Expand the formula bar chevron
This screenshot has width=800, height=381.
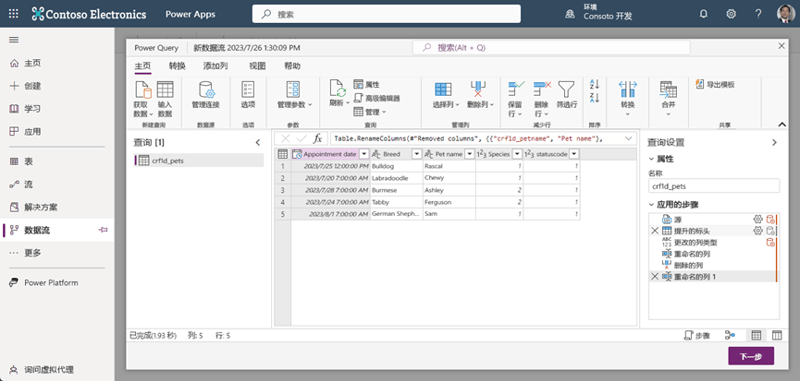(x=628, y=138)
